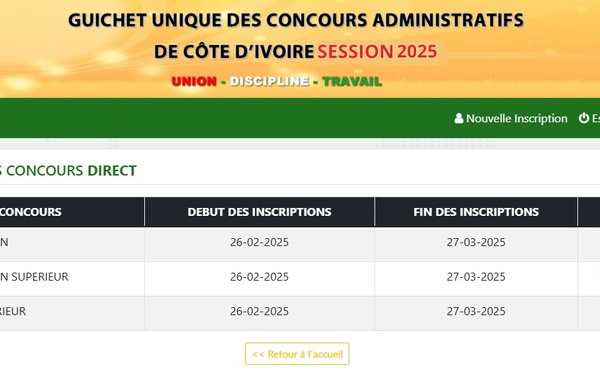Click second row start date 26-02-2025
The width and height of the screenshot is (600, 372).
point(259,277)
